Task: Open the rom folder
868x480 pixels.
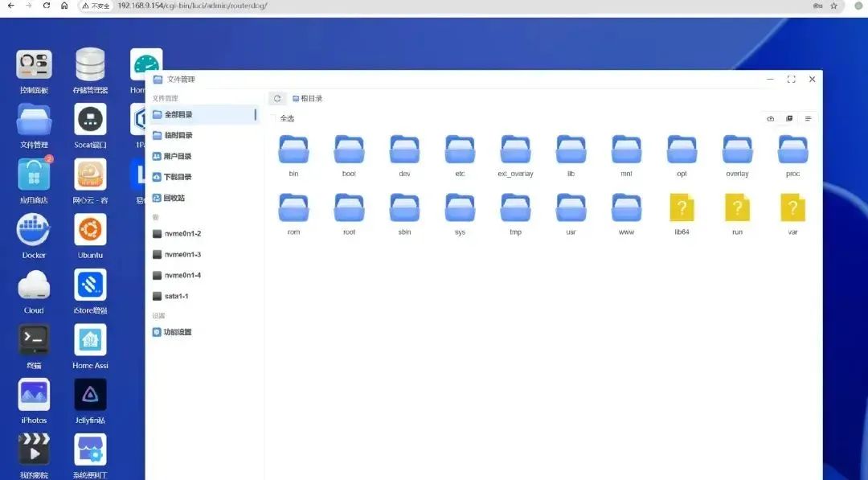Action: coord(293,207)
